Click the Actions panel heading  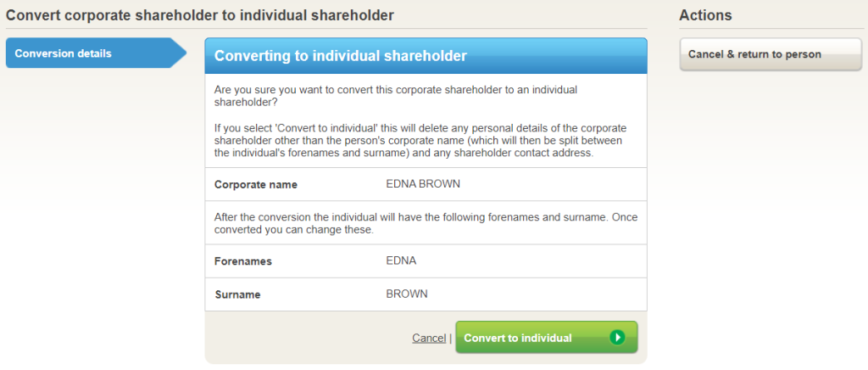[705, 15]
